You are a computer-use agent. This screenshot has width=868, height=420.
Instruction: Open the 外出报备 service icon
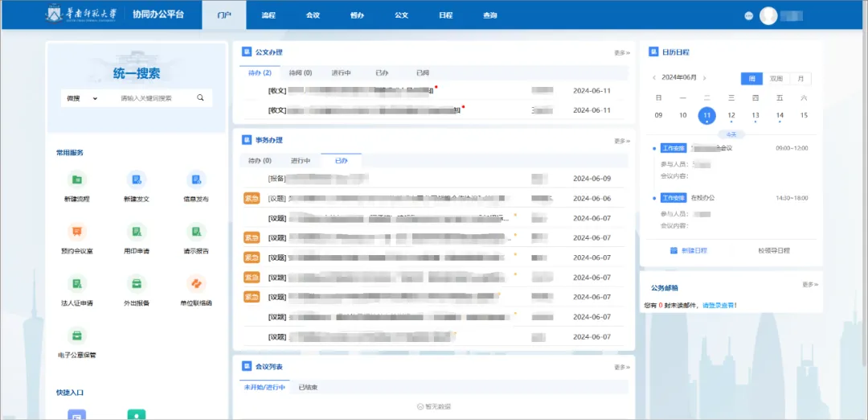coord(136,284)
